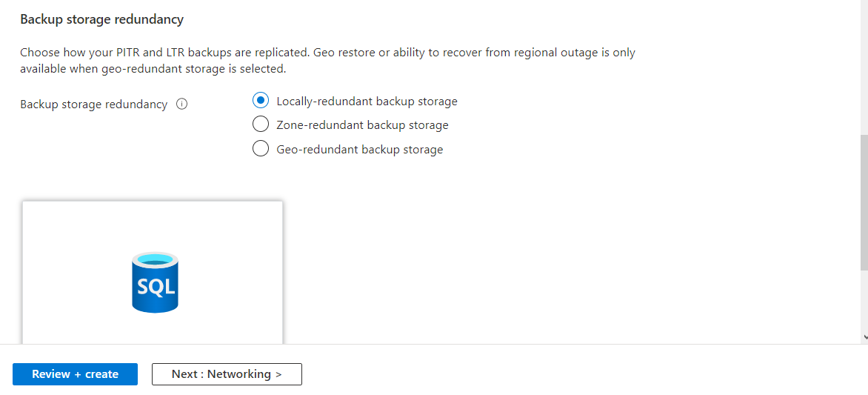Image resolution: width=868 pixels, height=395 pixels.
Task: Click the PITR and LTR backups description text
Action: [x=327, y=61]
